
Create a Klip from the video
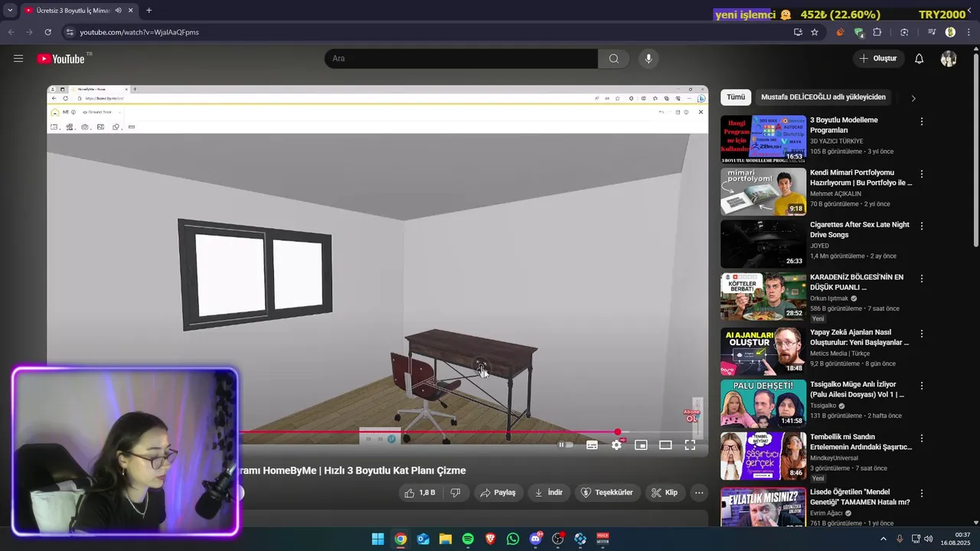[665, 493]
